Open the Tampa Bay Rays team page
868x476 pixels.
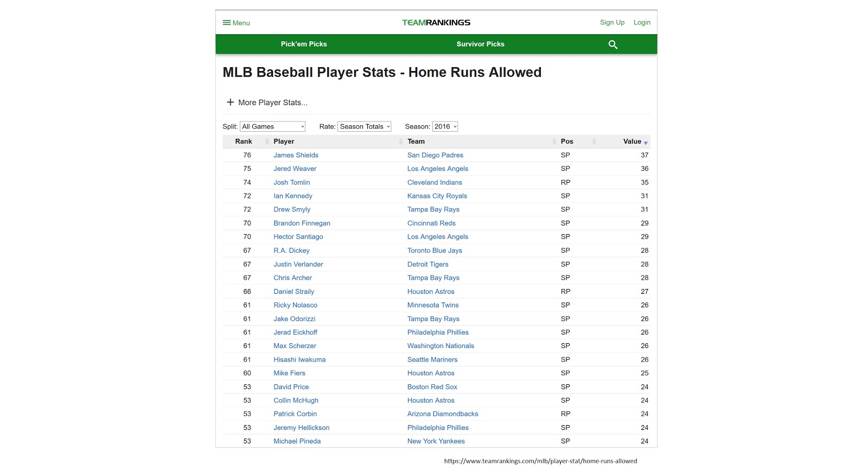click(433, 209)
